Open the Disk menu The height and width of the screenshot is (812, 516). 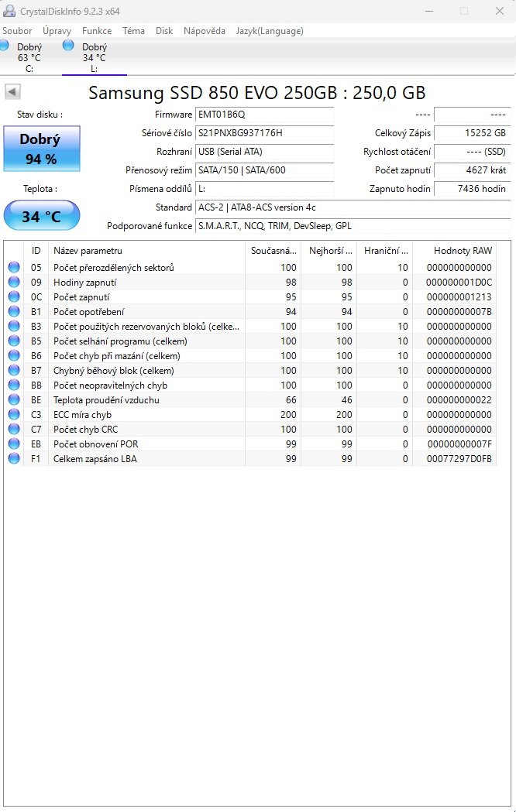coord(164,30)
